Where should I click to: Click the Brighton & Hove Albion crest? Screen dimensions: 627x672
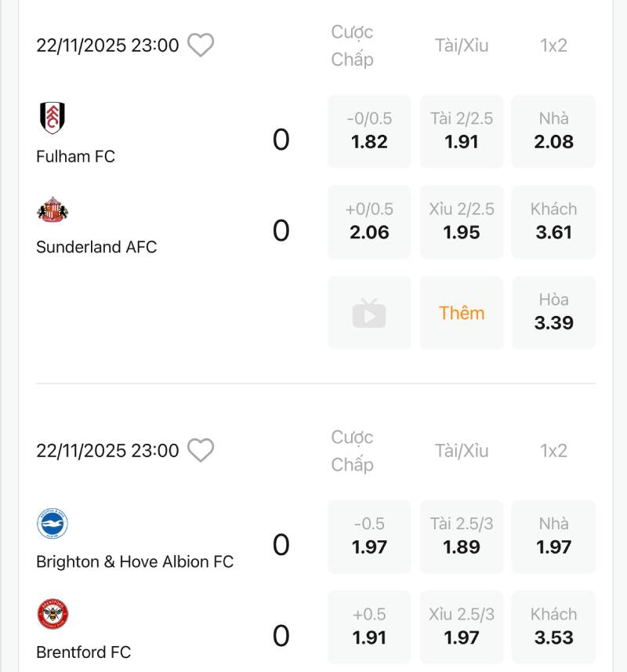[x=53, y=524]
